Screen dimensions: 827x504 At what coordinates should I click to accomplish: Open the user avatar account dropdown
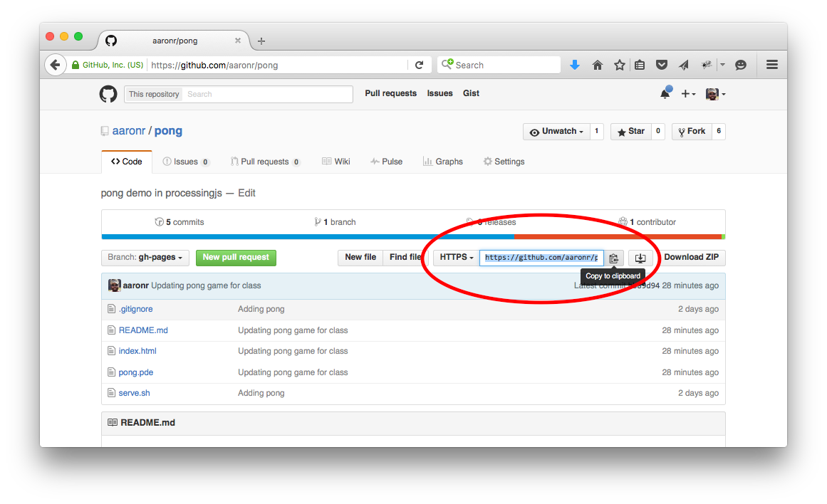pyautogui.click(x=716, y=94)
